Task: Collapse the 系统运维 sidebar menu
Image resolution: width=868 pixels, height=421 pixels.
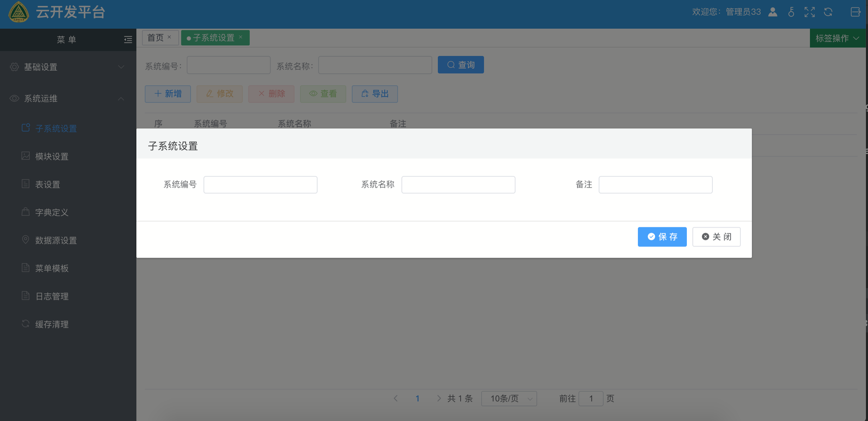Action: click(66, 99)
